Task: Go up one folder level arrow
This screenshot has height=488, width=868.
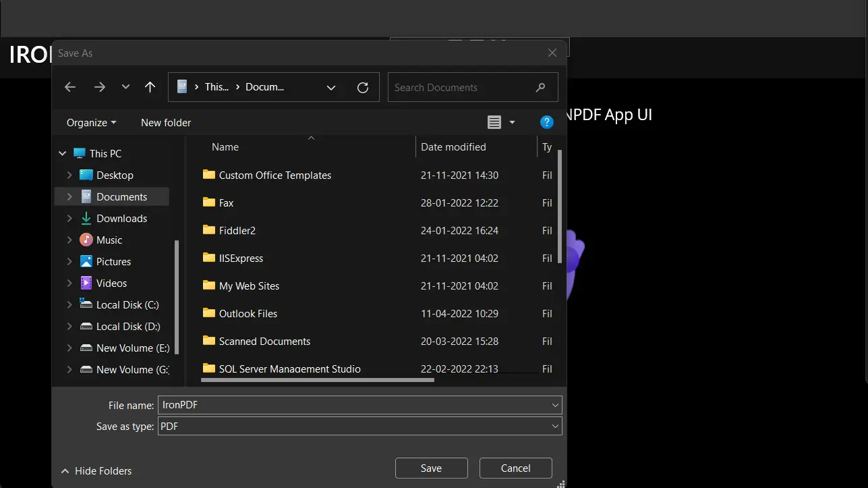Action: tap(150, 87)
